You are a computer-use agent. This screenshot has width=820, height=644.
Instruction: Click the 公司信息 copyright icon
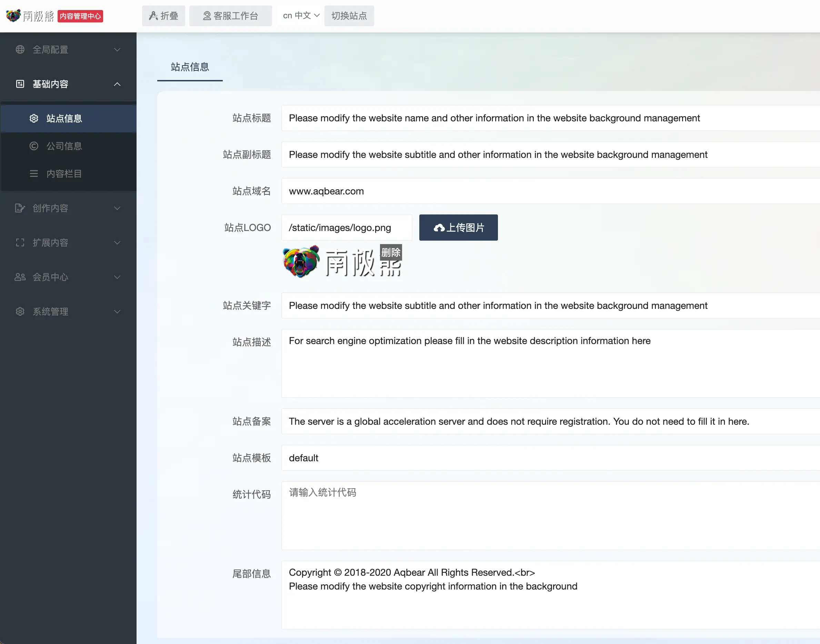pos(34,146)
